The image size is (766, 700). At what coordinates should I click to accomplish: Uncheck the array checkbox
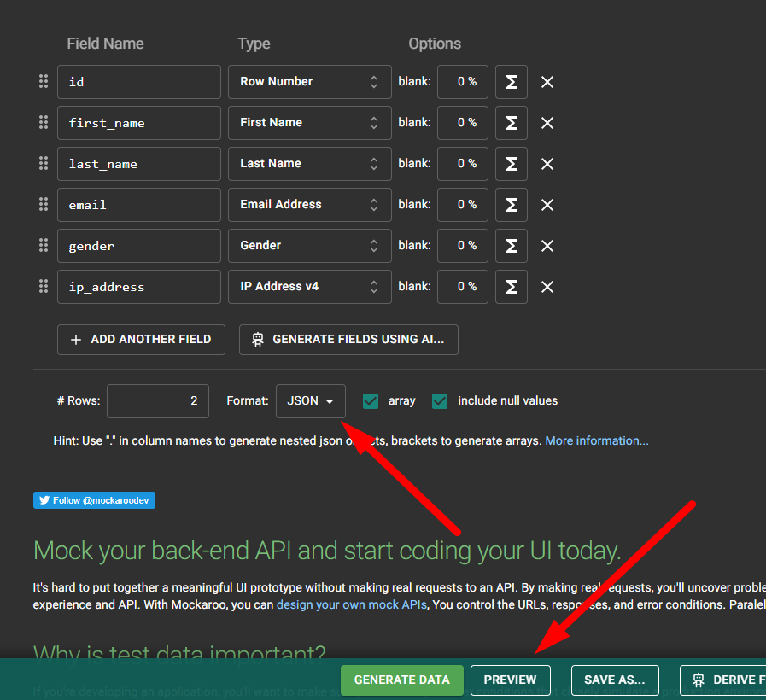point(371,401)
